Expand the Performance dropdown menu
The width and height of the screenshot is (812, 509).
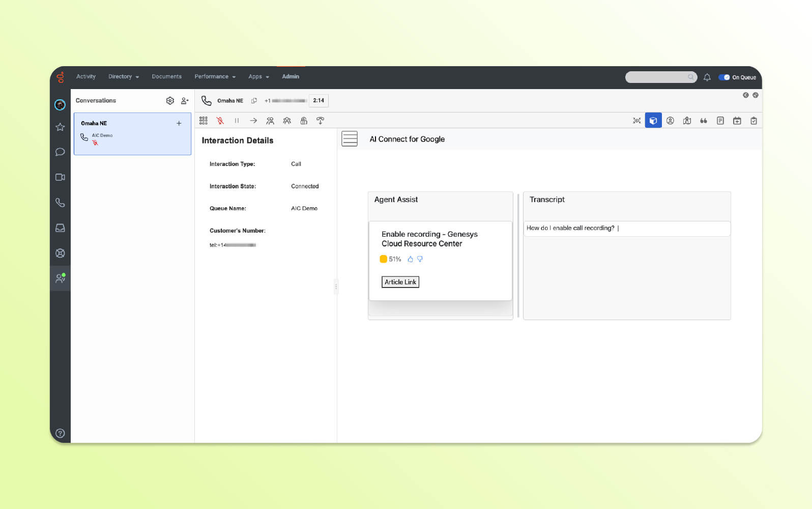tap(215, 77)
